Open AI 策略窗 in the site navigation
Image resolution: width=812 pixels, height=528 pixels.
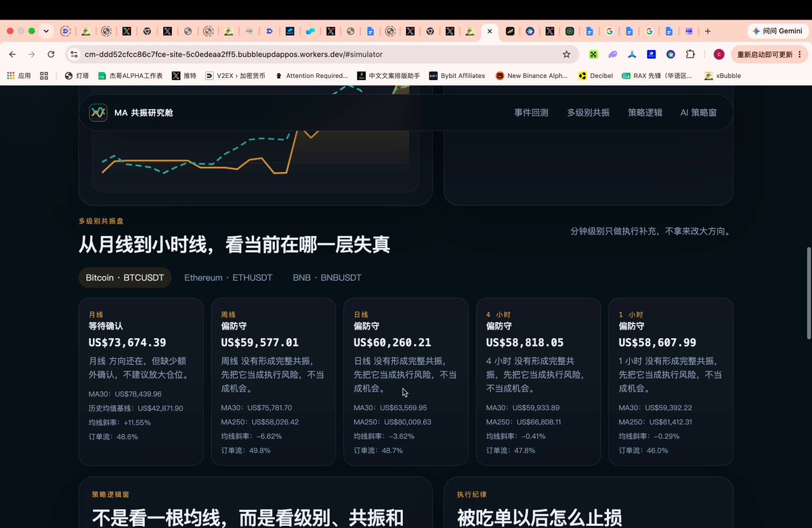pos(699,113)
